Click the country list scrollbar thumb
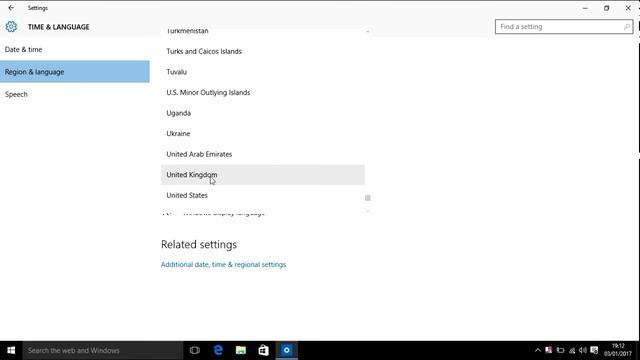This screenshot has height=360, width=640. click(368, 198)
